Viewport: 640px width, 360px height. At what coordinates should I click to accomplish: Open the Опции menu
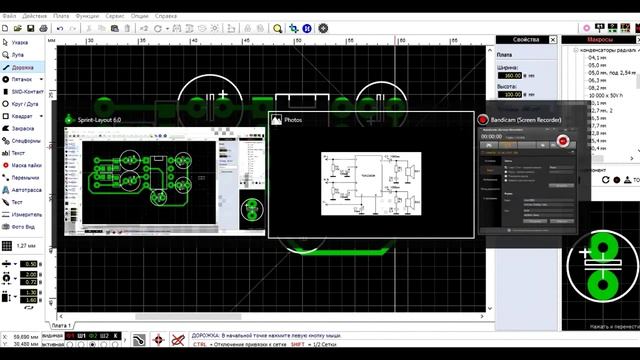[x=140, y=16]
